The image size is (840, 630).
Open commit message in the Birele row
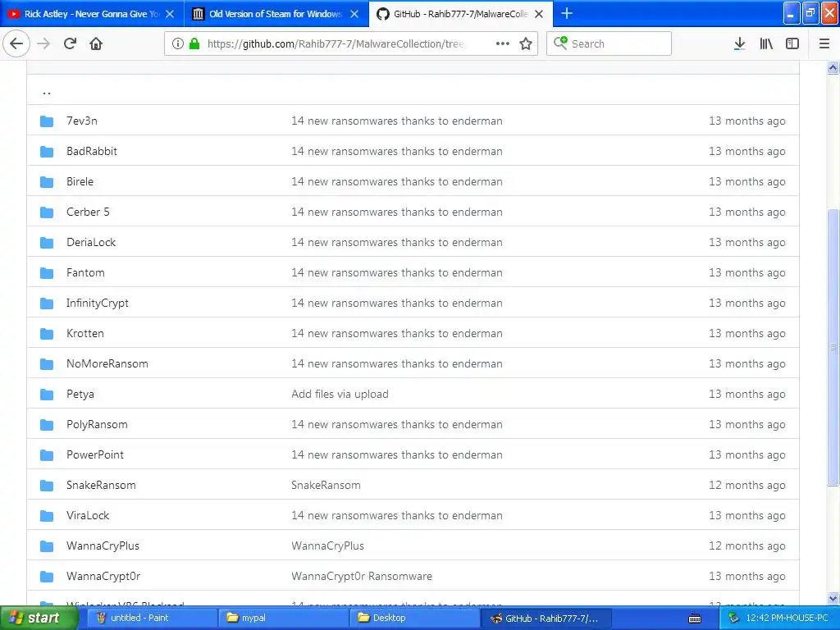(x=397, y=181)
